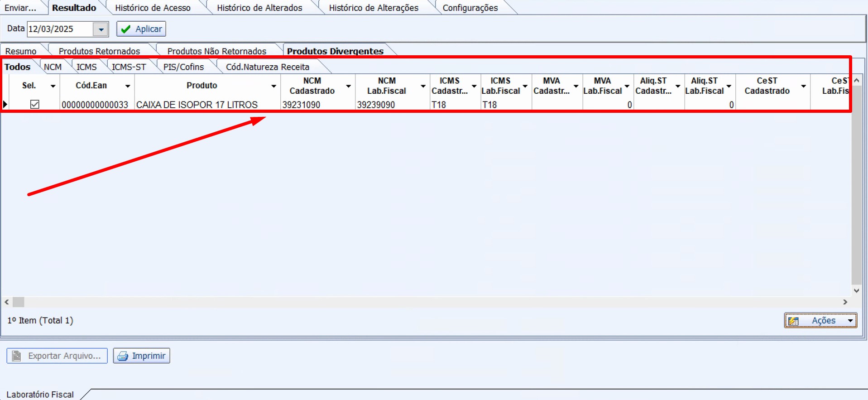This screenshot has height=400, width=868.
Task: Open NCM Cadastrado column filter dropdown
Action: coord(348,86)
